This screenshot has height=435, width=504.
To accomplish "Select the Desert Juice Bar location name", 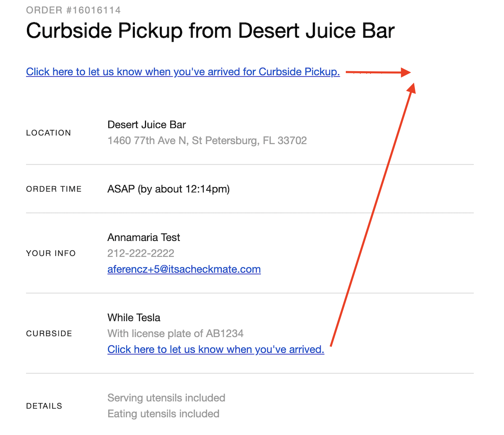I will click(147, 125).
